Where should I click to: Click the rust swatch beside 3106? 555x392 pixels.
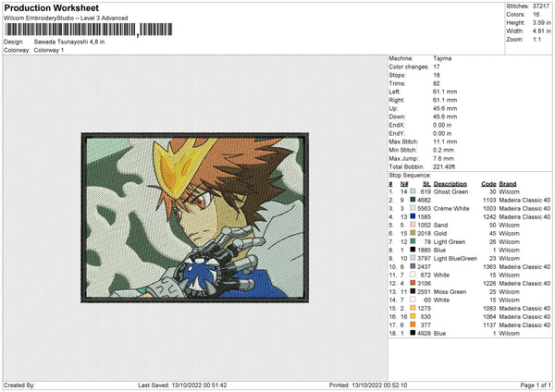[413, 283]
